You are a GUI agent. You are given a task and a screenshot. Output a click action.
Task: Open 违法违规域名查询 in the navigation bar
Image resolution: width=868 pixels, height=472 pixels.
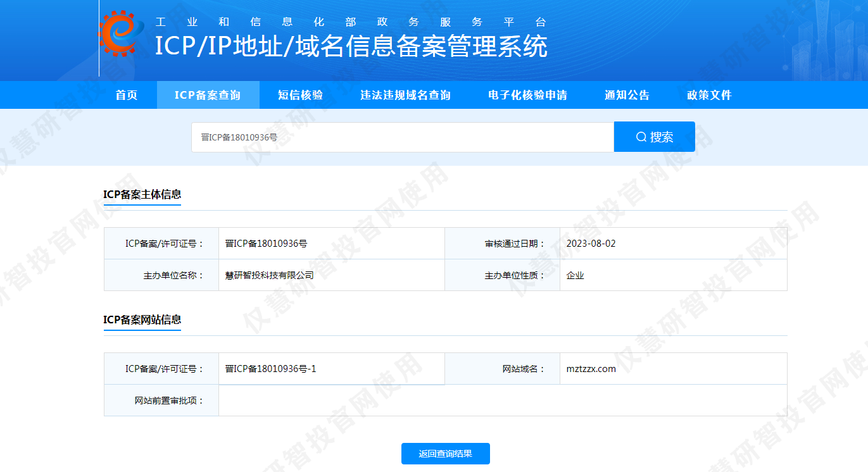click(405, 95)
